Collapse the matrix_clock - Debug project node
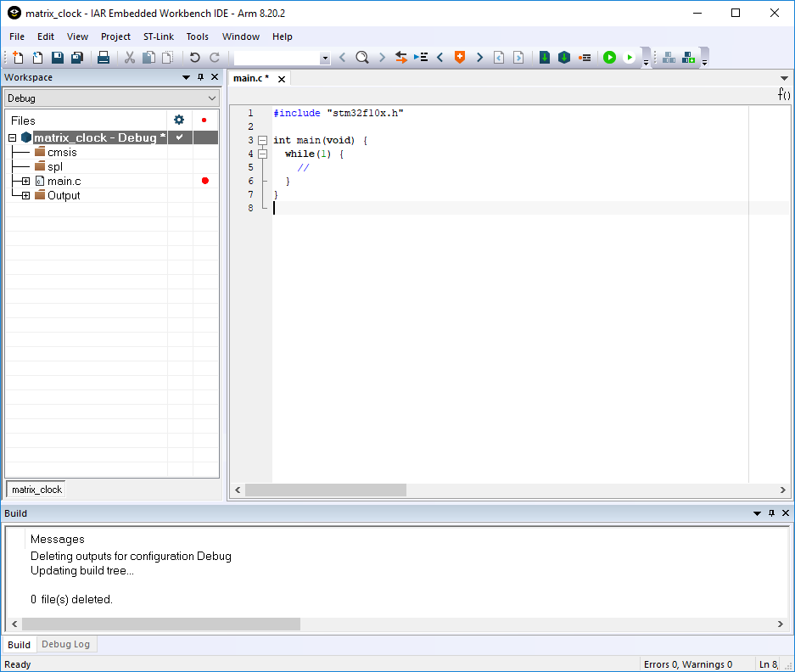Viewport: 795px width, 672px height. tap(12, 137)
